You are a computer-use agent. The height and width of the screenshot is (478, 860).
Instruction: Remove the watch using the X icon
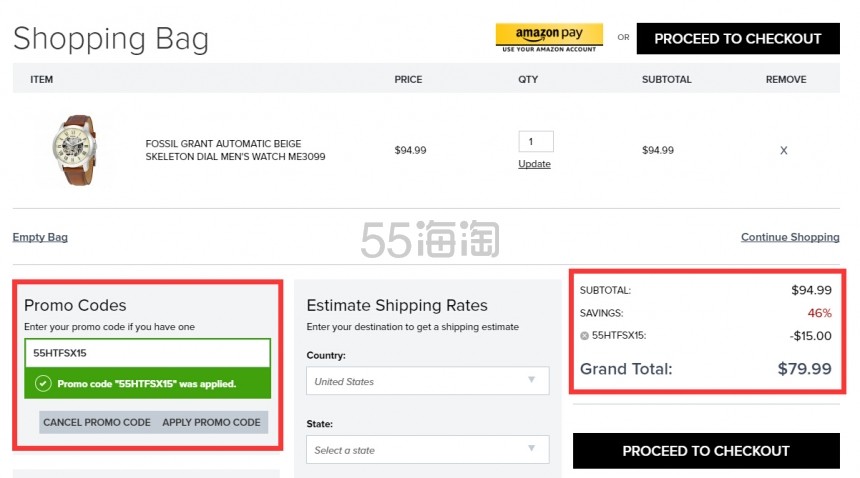(x=783, y=150)
